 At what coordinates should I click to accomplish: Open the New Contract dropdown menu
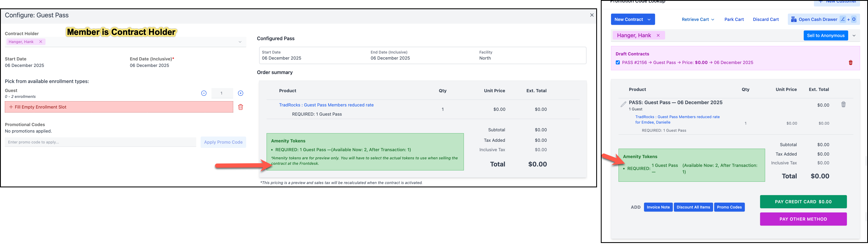(649, 20)
